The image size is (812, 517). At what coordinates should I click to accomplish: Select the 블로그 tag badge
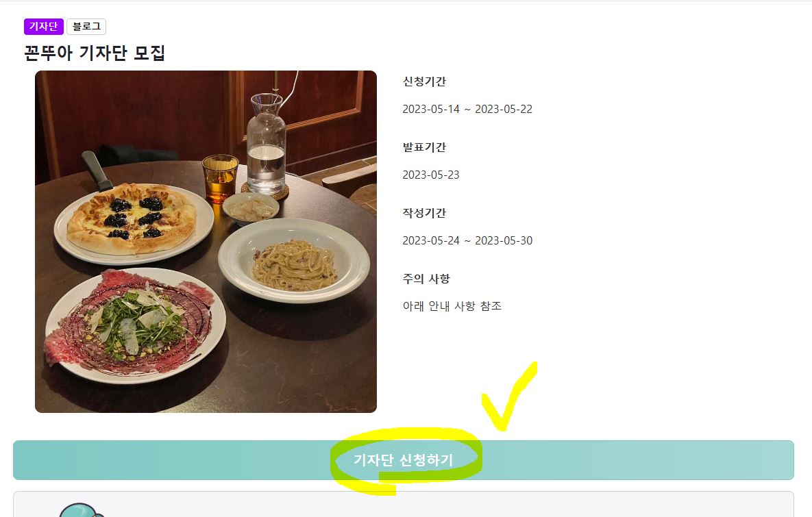[x=86, y=27]
